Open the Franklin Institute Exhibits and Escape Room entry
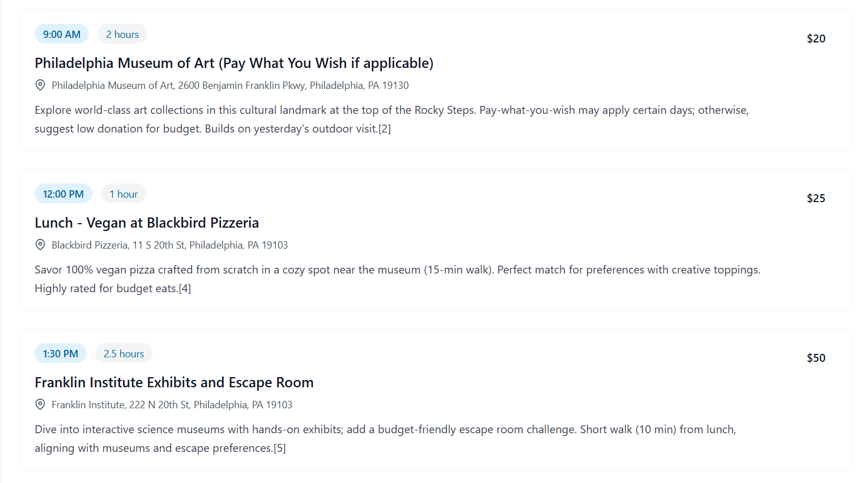This screenshot has width=868, height=483. pos(174,382)
